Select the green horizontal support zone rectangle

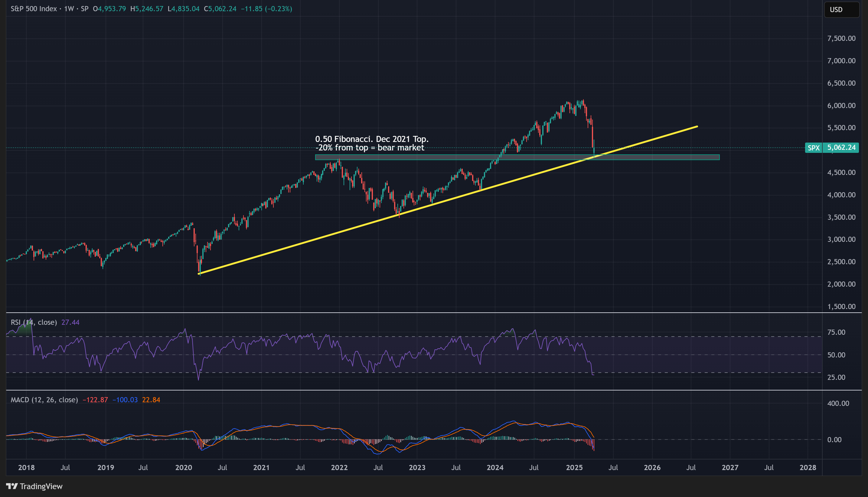click(517, 157)
